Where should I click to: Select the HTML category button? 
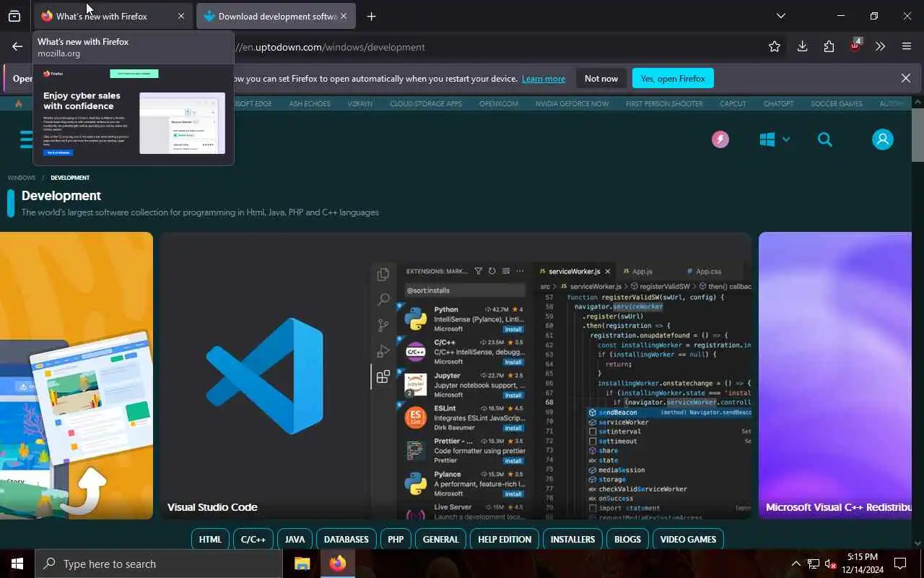coord(210,539)
